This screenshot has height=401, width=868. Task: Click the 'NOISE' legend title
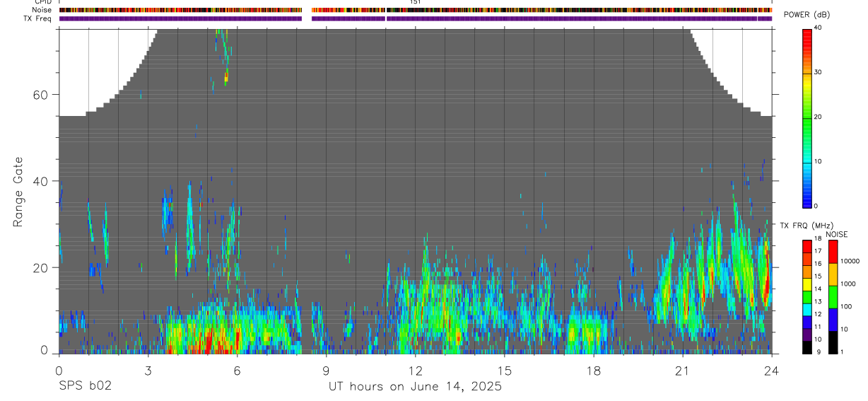tap(836, 234)
